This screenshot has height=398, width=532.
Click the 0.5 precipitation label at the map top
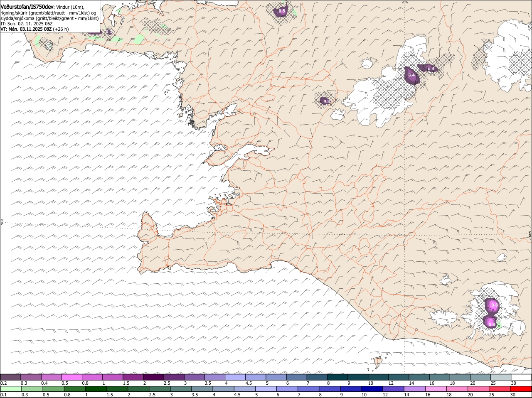[x=282, y=11]
